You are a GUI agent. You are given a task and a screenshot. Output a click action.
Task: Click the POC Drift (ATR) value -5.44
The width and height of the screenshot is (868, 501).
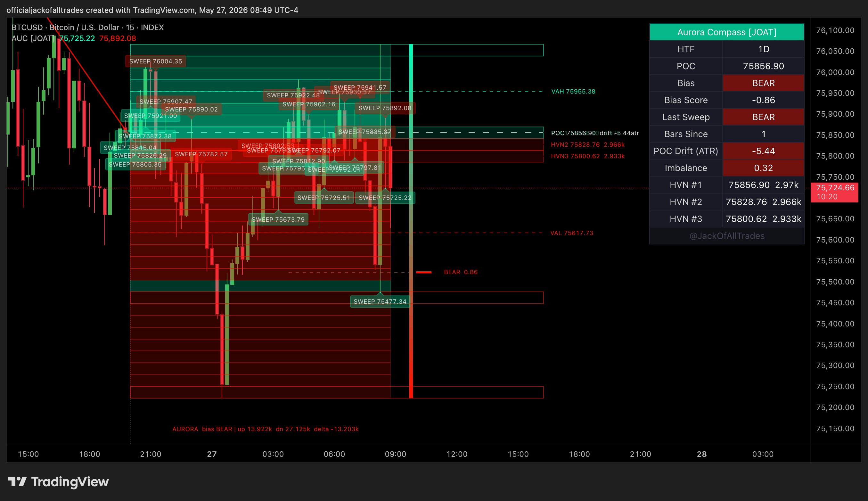(x=763, y=151)
